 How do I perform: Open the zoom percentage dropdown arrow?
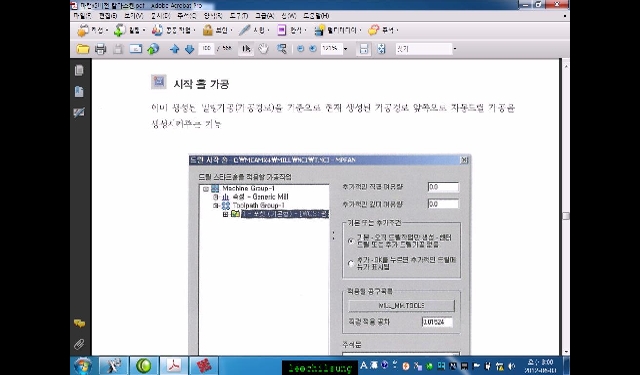[x=346, y=49]
